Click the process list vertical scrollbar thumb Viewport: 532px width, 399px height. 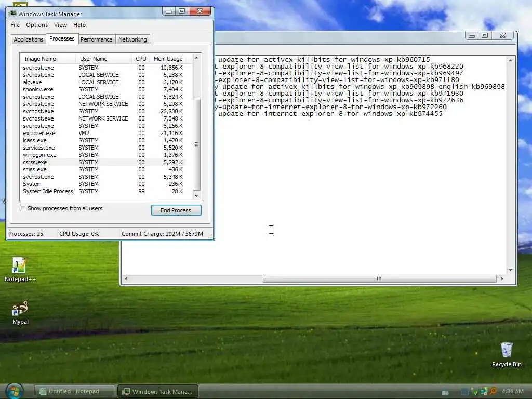coord(196,144)
